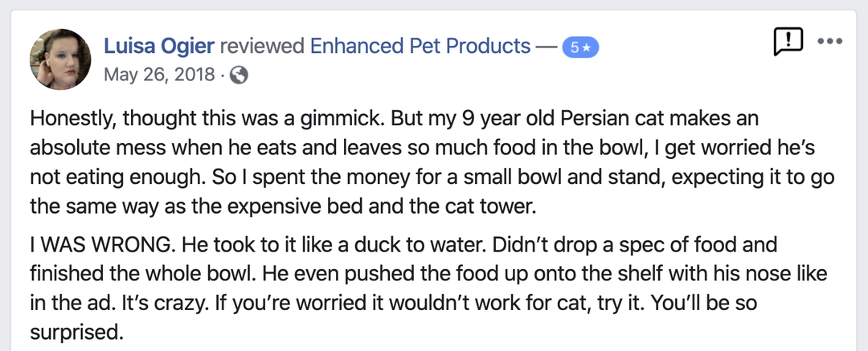868x351 pixels.
Task: Click the 5-star rating badge
Action: tap(580, 47)
